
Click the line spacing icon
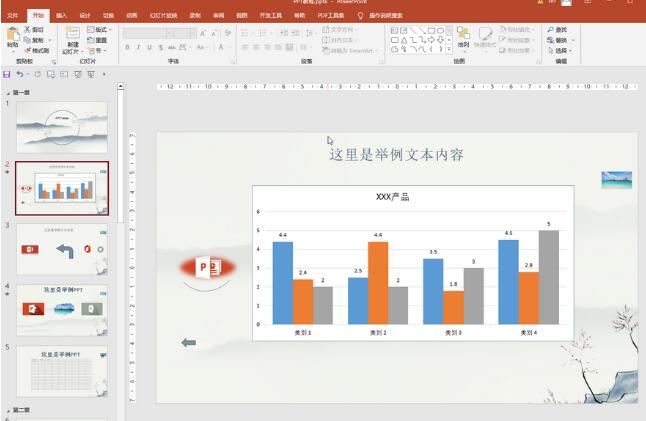pyautogui.click(x=309, y=33)
